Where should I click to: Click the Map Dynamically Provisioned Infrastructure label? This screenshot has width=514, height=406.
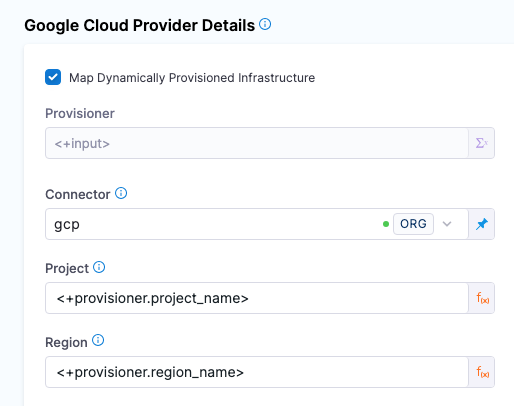pyautogui.click(x=192, y=78)
